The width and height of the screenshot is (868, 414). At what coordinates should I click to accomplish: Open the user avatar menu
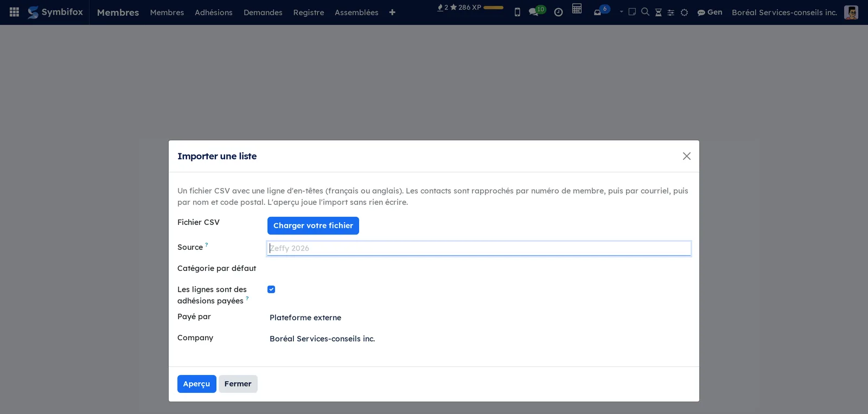[851, 12]
